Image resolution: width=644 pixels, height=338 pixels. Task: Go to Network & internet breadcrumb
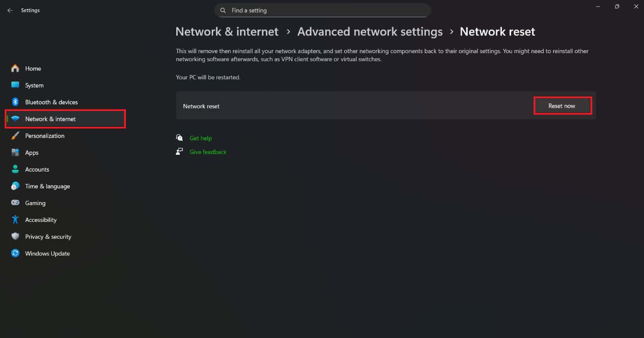(x=227, y=32)
